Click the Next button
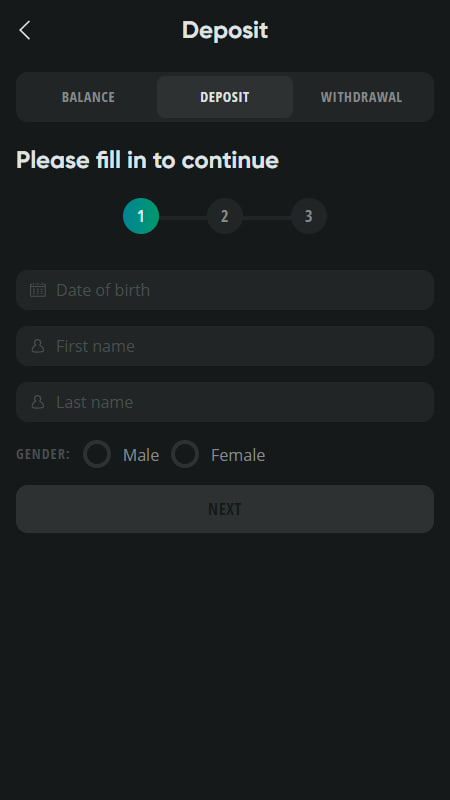The image size is (450, 800). 225,509
